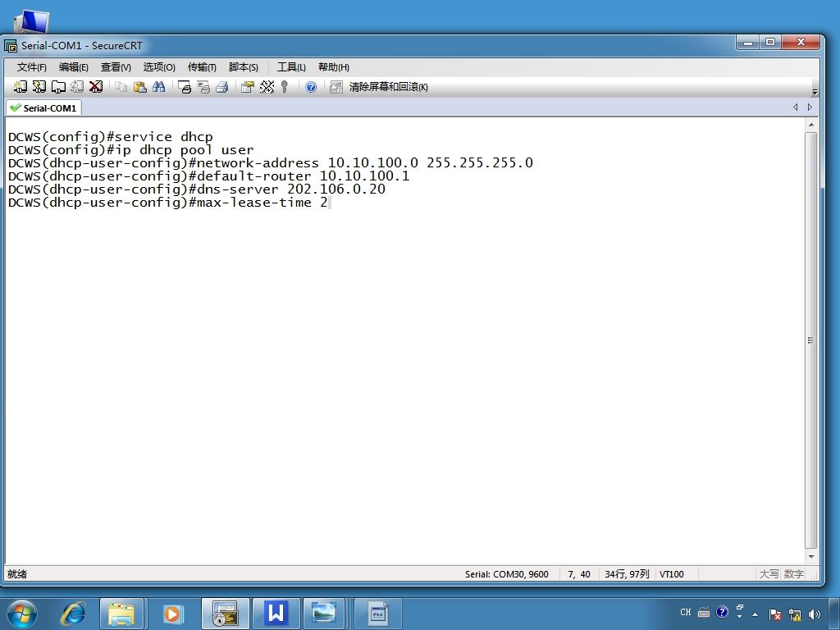Open Global Options tools icon
This screenshot has height=630, width=840.
pyautogui.click(x=267, y=87)
